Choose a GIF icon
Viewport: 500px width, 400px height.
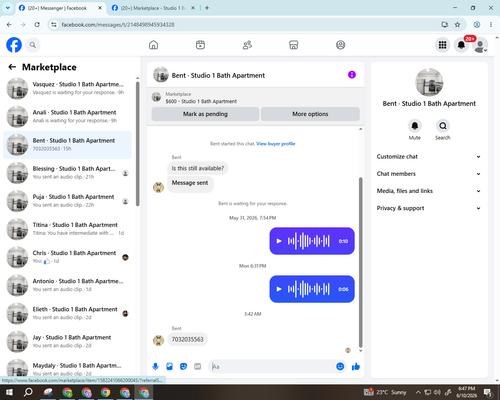198,366
